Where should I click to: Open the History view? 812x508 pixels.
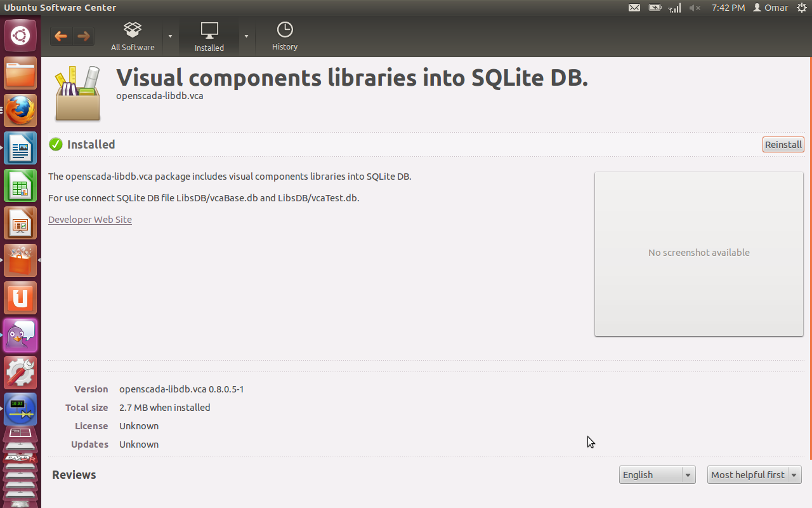285,37
